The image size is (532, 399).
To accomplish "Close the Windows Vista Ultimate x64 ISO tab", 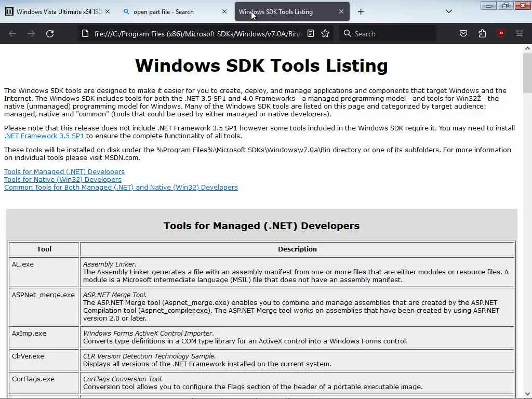I will [108, 11].
